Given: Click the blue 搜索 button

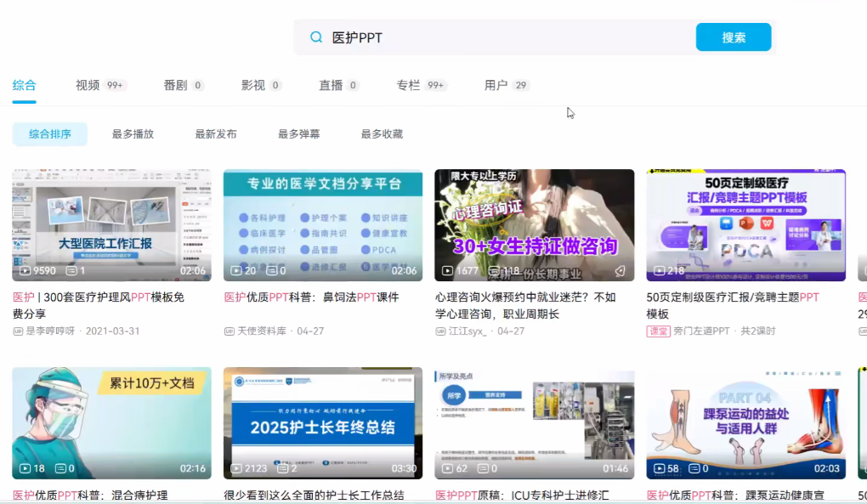Looking at the screenshot, I should (734, 37).
